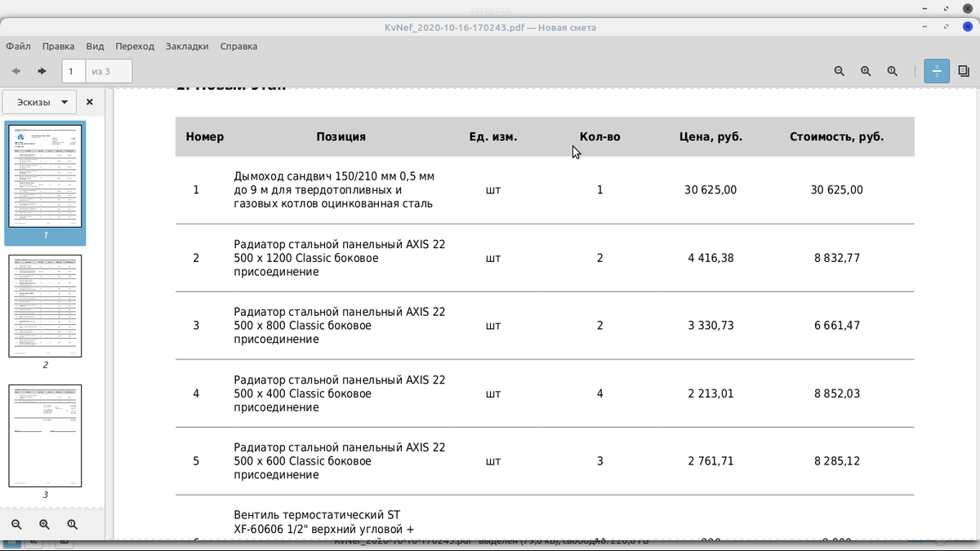
Task: Toggle continuous page mode button
Action: 937,71
